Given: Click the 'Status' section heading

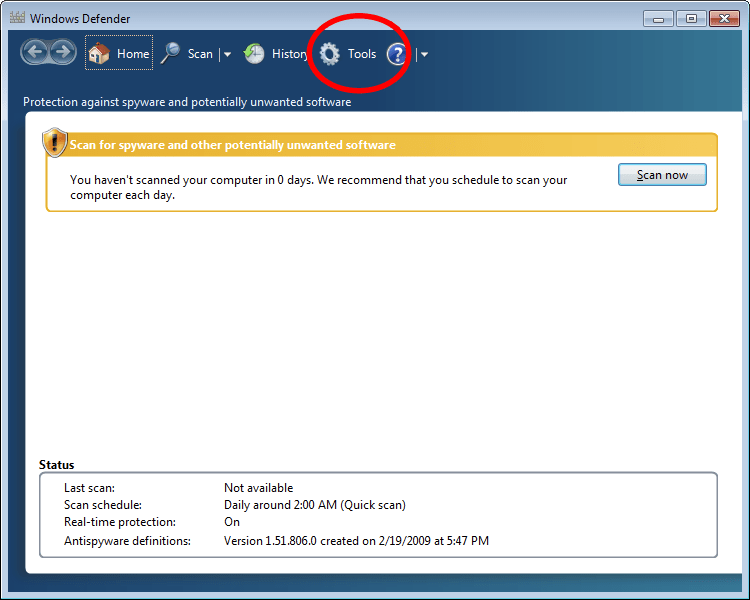Looking at the screenshot, I should (56, 465).
